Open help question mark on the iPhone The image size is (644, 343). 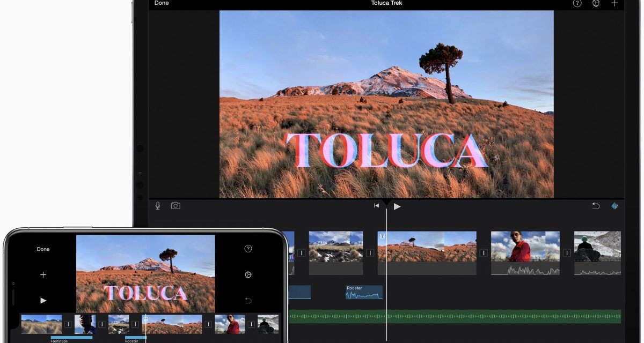tap(248, 249)
